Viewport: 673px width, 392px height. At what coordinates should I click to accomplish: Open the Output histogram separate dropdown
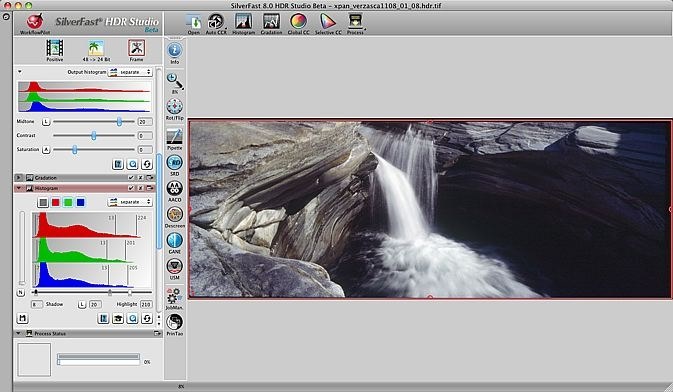pyautogui.click(x=130, y=72)
